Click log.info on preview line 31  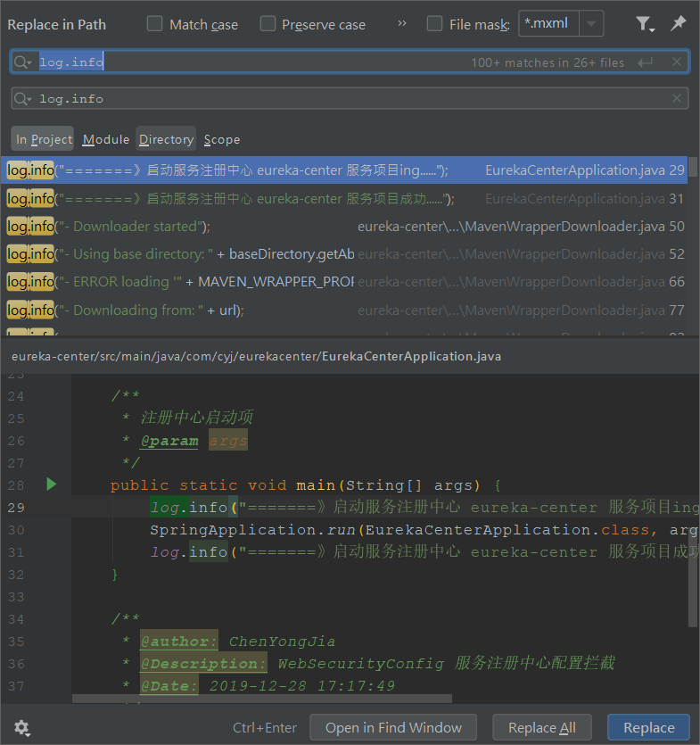(188, 551)
